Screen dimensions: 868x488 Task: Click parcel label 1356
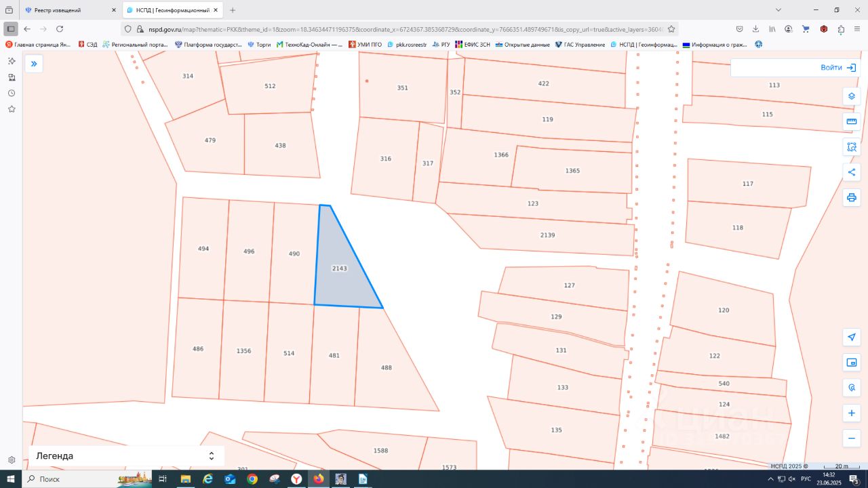243,350
